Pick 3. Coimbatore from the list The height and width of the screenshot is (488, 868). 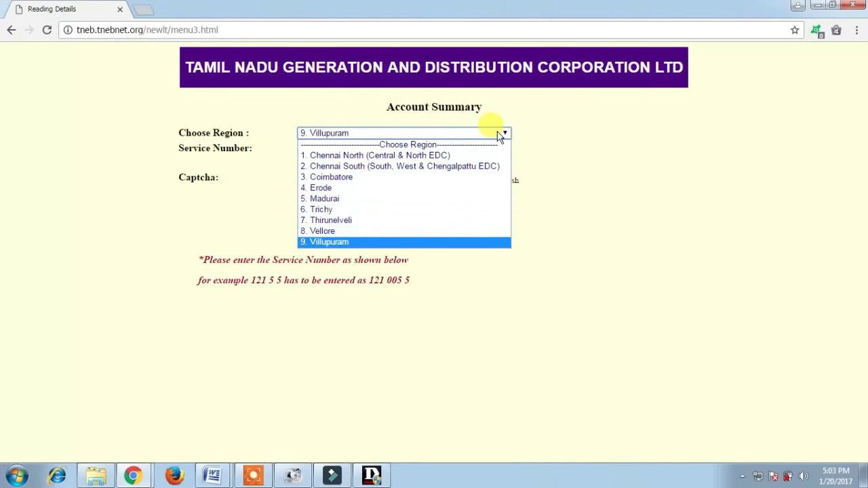click(404, 177)
